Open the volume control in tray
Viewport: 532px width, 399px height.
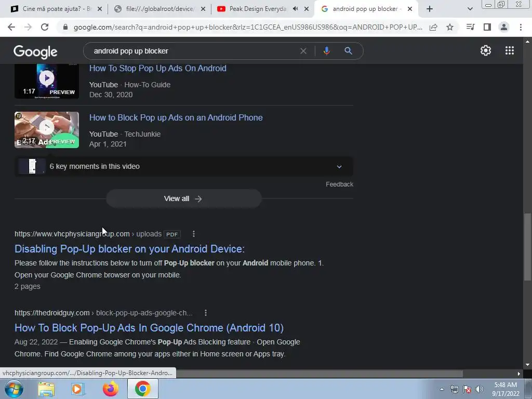click(x=480, y=389)
